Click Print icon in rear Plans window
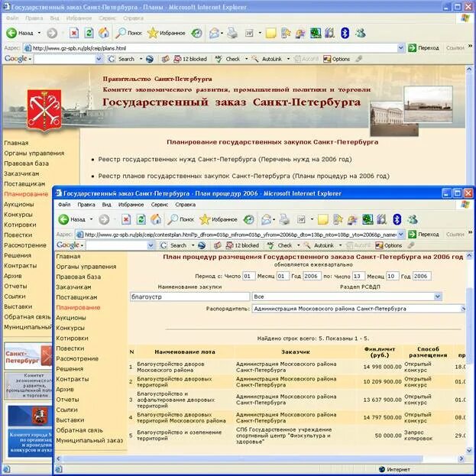The image size is (476, 476). coord(232,33)
